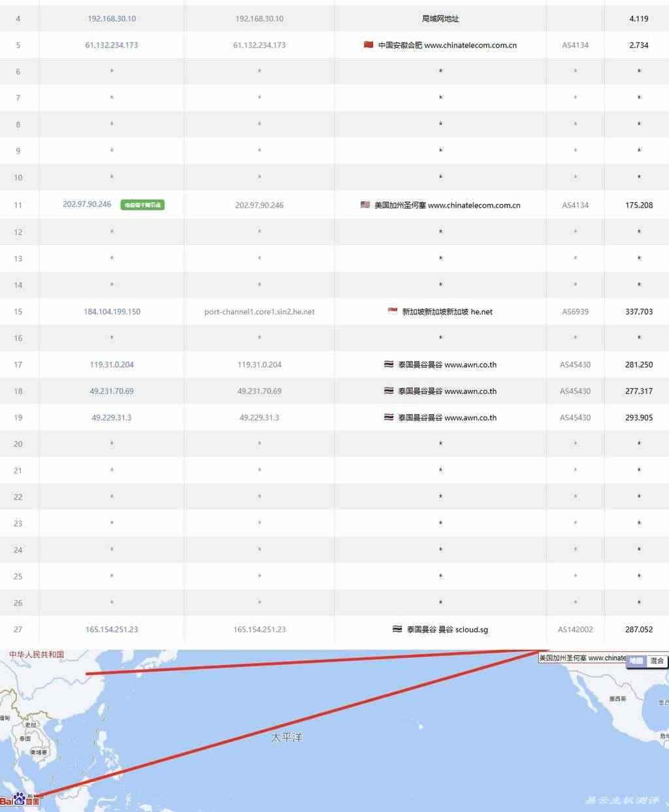Open IP link 192.168.30.10 in hop 4
The height and width of the screenshot is (812, 669).
[x=112, y=19]
